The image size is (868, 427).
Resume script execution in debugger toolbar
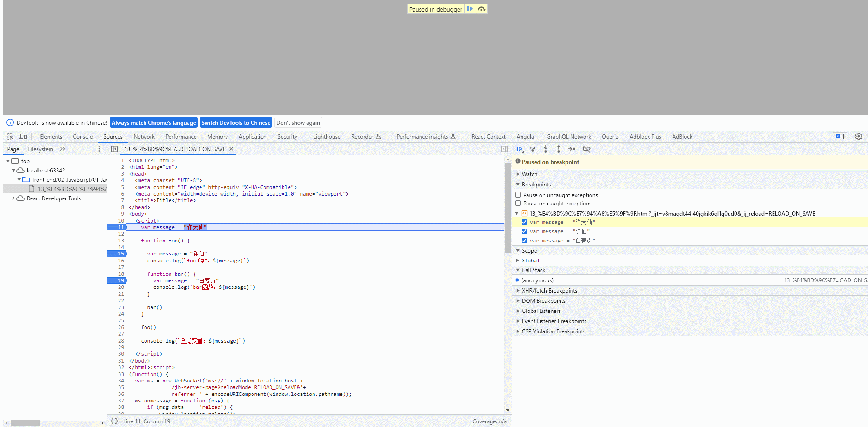520,149
